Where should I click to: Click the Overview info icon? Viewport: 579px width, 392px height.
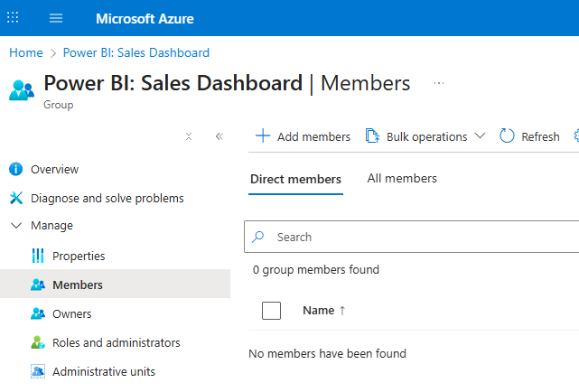click(16, 169)
